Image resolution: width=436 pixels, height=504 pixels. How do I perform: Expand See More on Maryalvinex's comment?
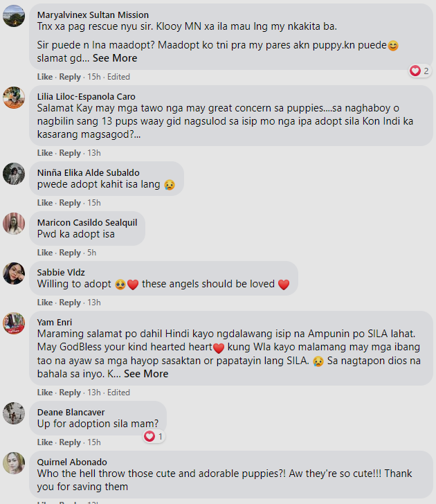pos(115,58)
